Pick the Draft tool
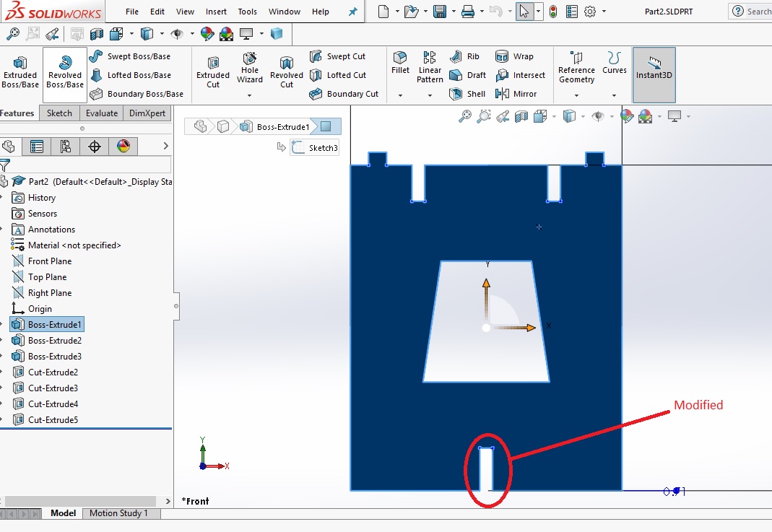 click(468, 75)
